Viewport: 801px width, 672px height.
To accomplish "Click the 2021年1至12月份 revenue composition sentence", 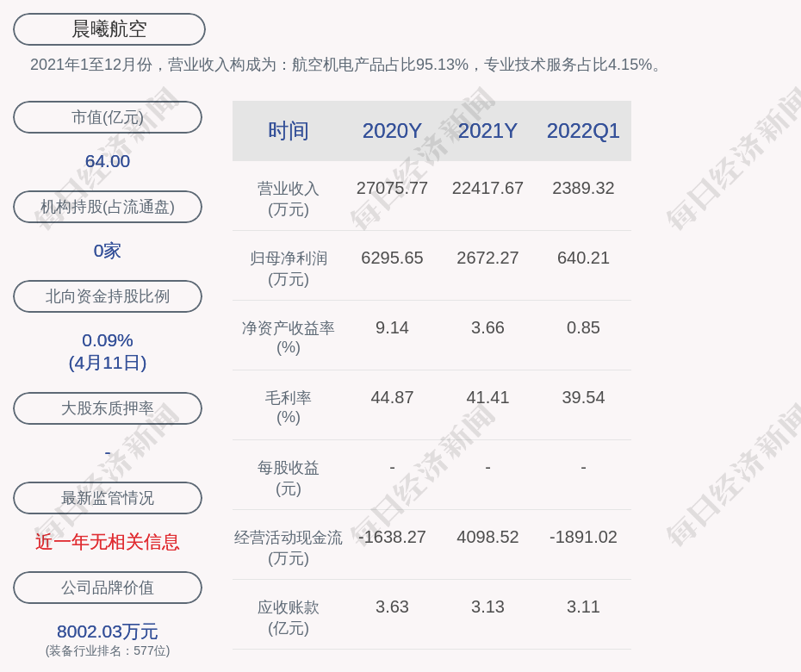I will pyautogui.click(x=346, y=65).
